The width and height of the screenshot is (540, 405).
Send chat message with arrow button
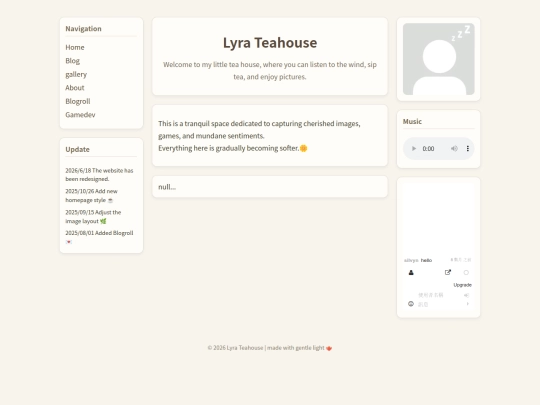467,304
